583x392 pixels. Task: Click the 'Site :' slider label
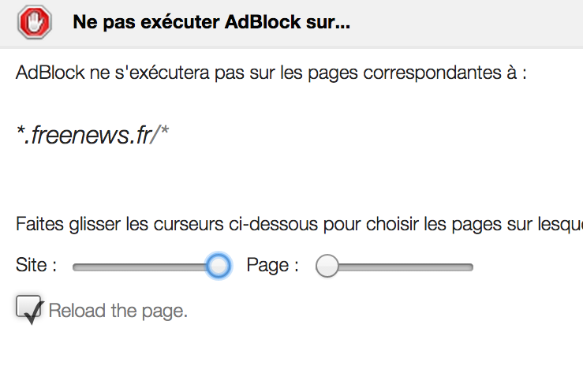tap(36, 265)
